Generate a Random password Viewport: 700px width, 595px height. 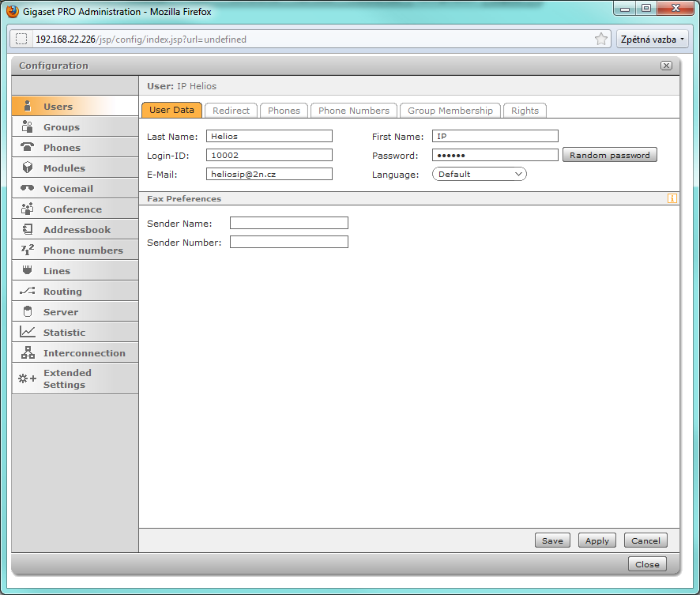pyautogui.click(x=609, y=155)
